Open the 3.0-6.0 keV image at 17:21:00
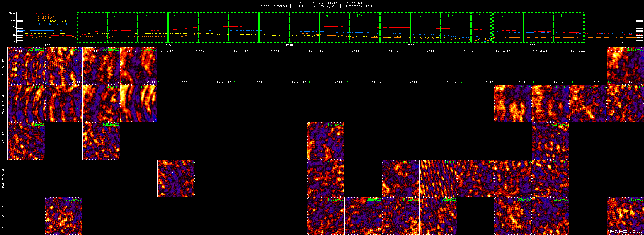The width and height of the screenshot is (644, 235). click(26, 66)
